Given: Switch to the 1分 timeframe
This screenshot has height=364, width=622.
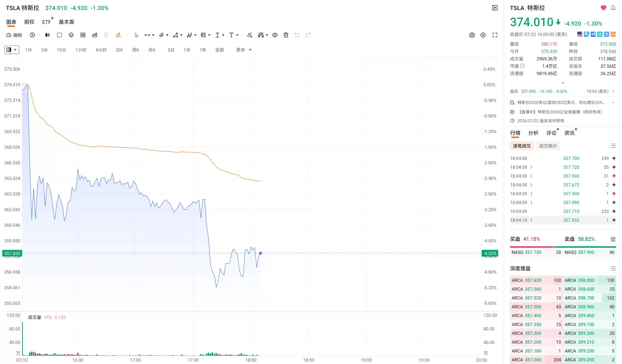Looking at the screenshot, I should click(x=28, y=50).
